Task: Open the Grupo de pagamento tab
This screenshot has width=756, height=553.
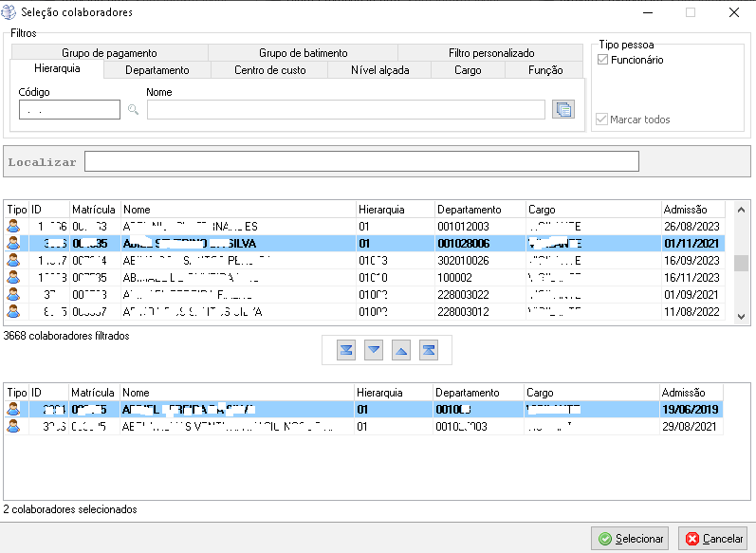Action: pos(109,53)
